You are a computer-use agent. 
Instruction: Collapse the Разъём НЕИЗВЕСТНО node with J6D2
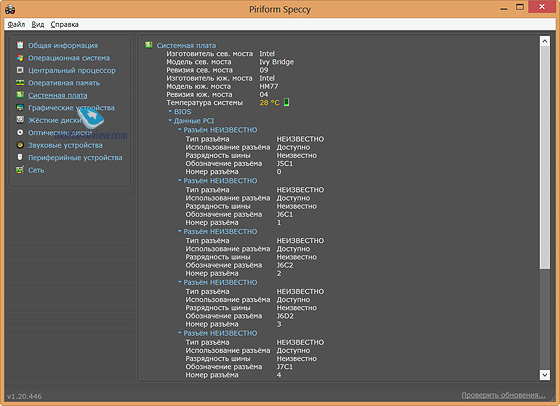180,282
